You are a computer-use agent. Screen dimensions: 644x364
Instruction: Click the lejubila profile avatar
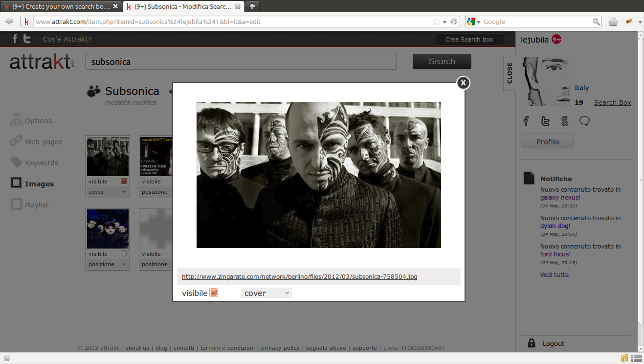(546, 82)
